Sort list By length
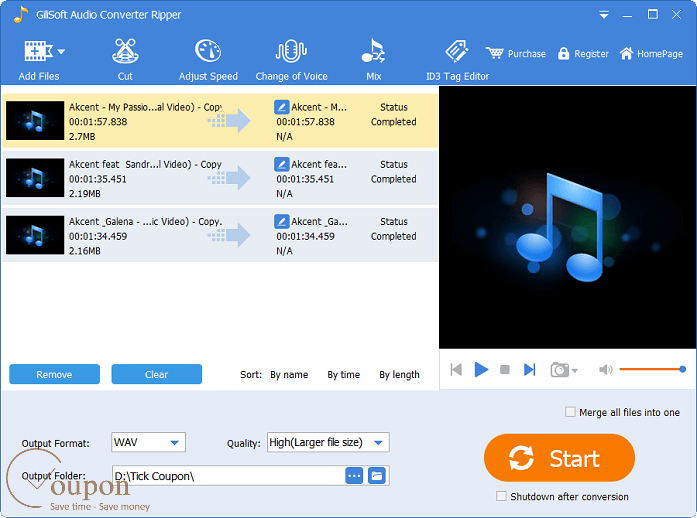Screen dimensions: 697x518 [x=399, y=375]
